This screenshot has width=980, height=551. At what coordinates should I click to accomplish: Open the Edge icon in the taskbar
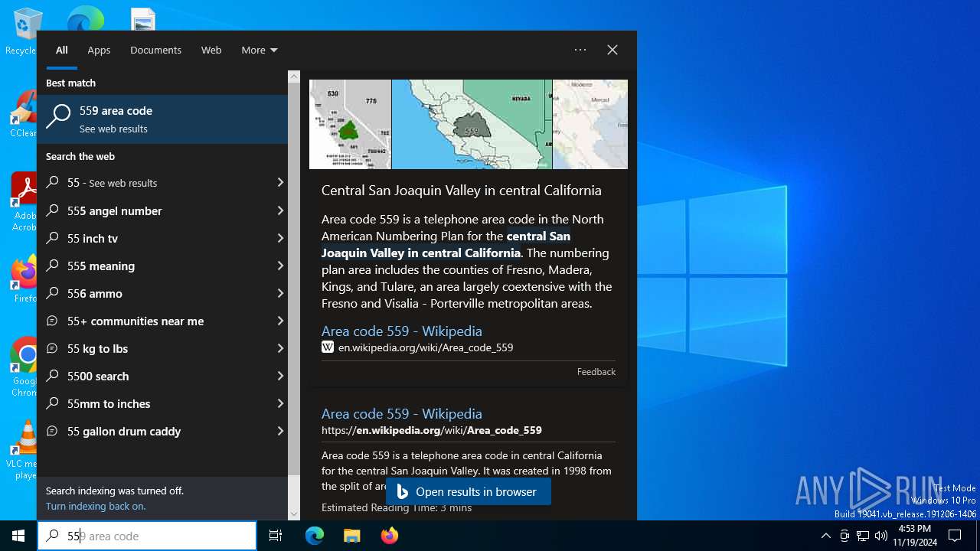(315, 536)
